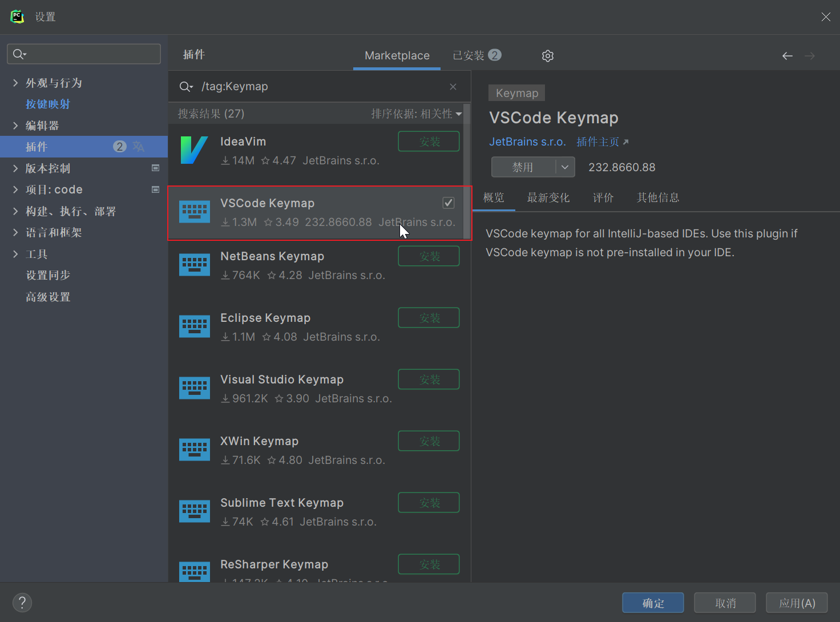The width and height of the screenshot is (840, 622).
Task: Expand the 构建、执行、部署 tree node
Action: (x=15, y=211)
